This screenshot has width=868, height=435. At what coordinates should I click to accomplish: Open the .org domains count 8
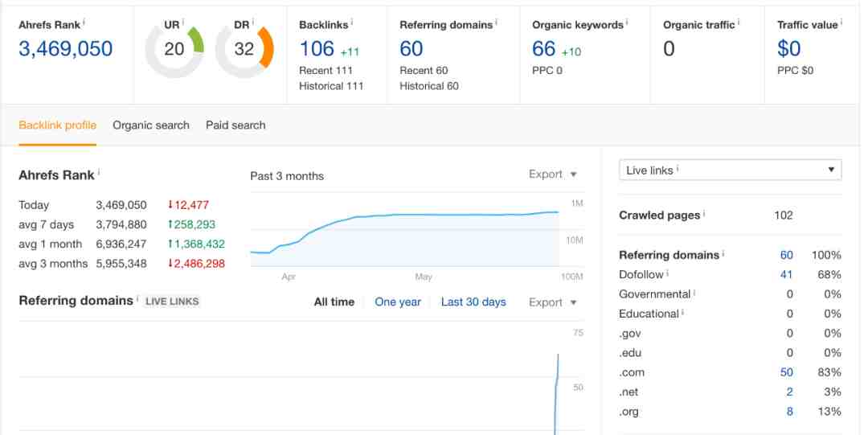789,412
